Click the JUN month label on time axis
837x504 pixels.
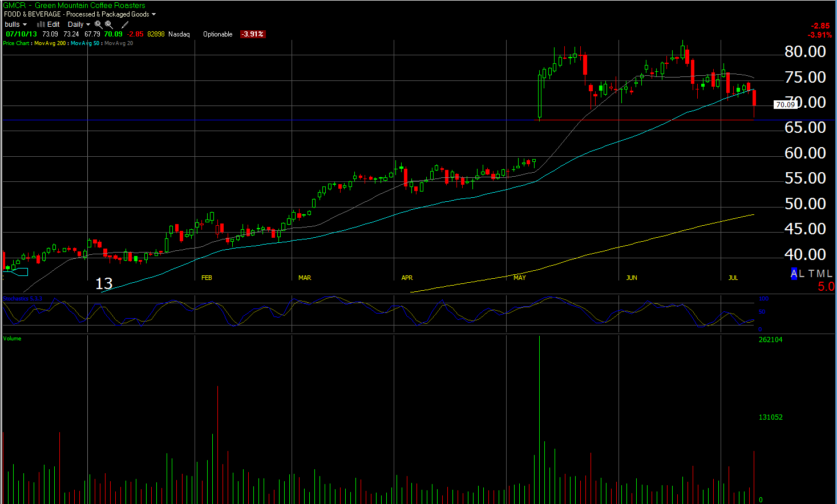point(632,278)
